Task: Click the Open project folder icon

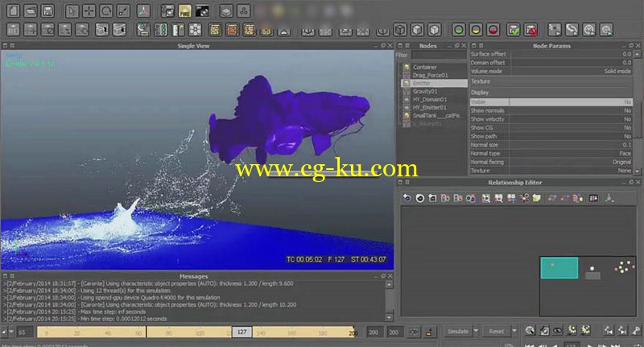Action: (x=31, y=11)
